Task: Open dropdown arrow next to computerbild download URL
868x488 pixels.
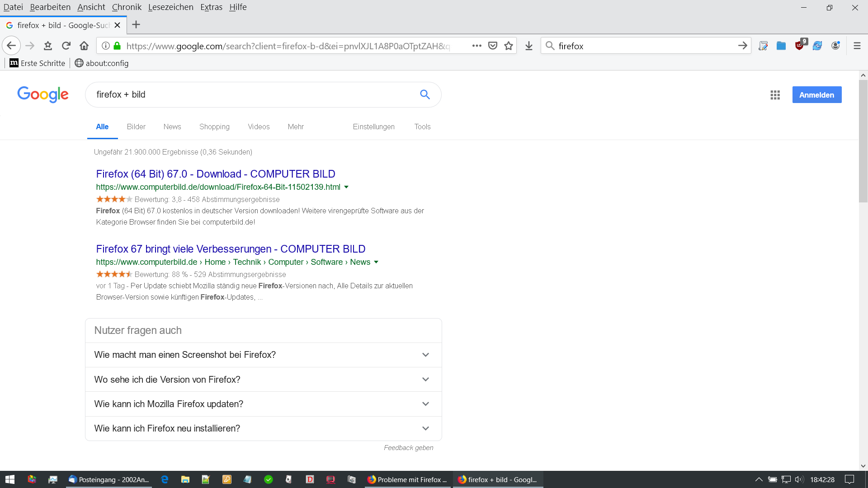Action: pos(346,187)
